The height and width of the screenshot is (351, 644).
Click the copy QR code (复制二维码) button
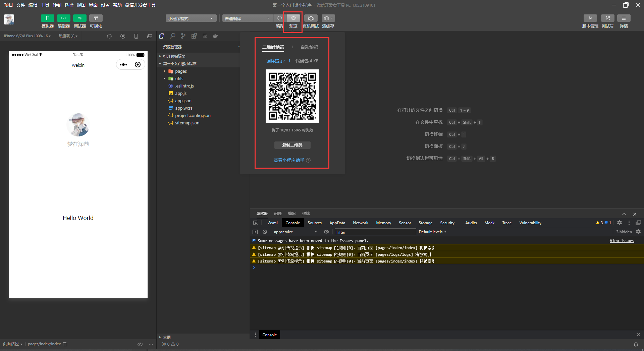click(x=292, y=145)
